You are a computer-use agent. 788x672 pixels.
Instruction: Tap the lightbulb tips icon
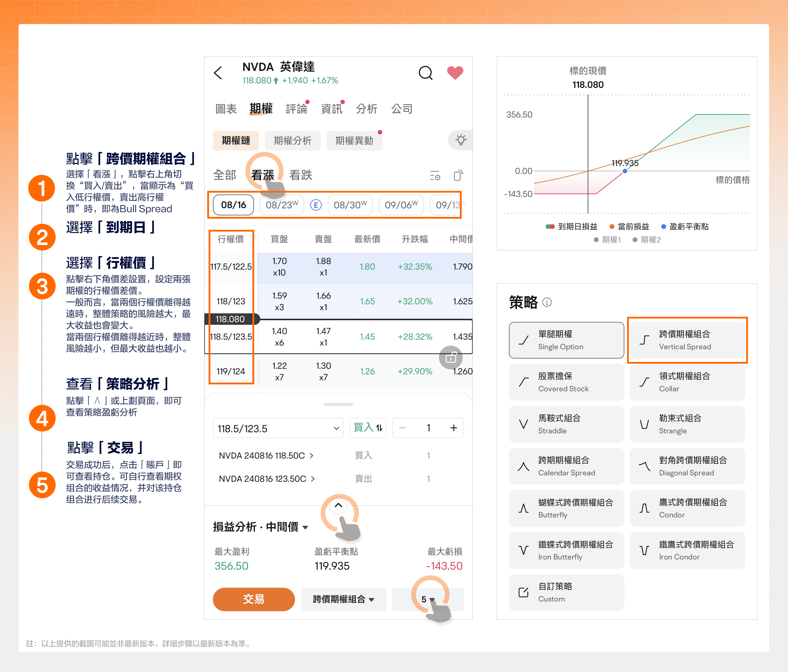[x=461, y=140]
